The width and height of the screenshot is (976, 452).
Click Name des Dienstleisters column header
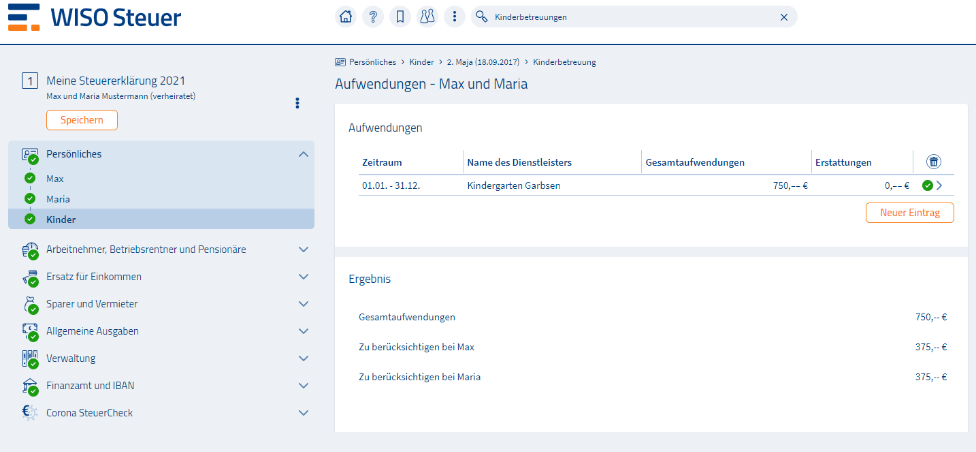tap(519, 162)
